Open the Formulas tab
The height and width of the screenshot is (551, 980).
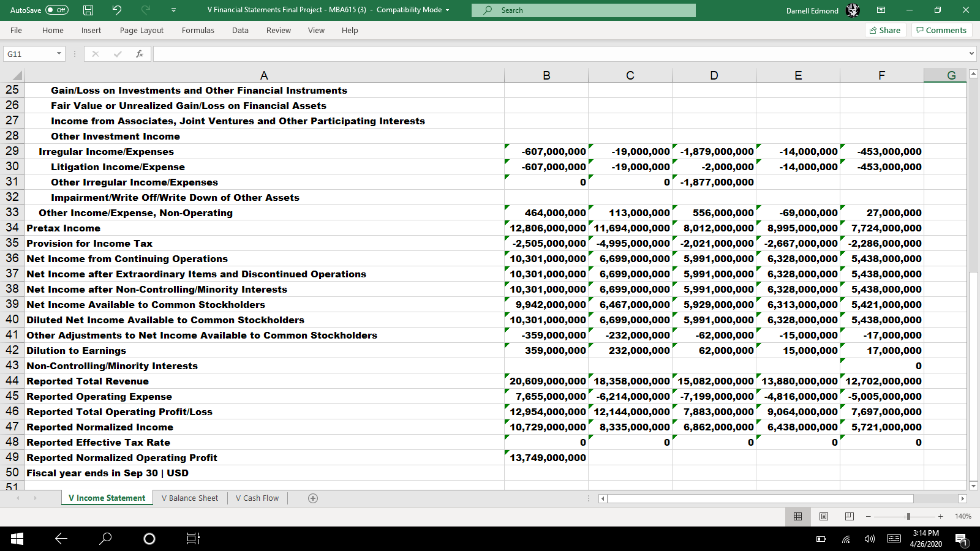click(x=198, y=30)
